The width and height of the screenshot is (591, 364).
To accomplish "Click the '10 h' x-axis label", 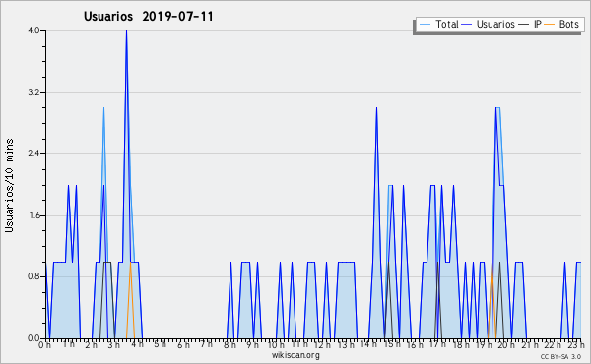I will pos(276,345).
